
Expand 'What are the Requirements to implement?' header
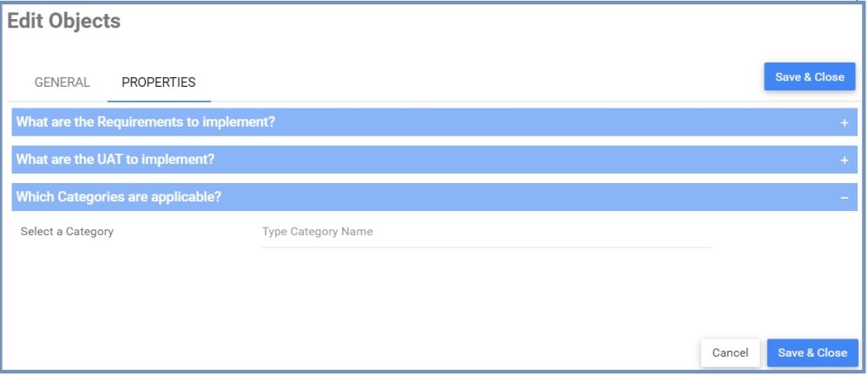434,122
